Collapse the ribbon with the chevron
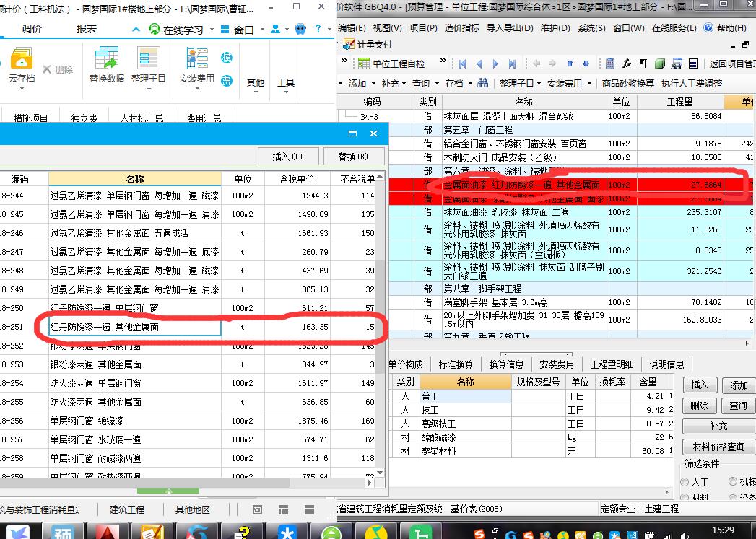 click(136, 30)
